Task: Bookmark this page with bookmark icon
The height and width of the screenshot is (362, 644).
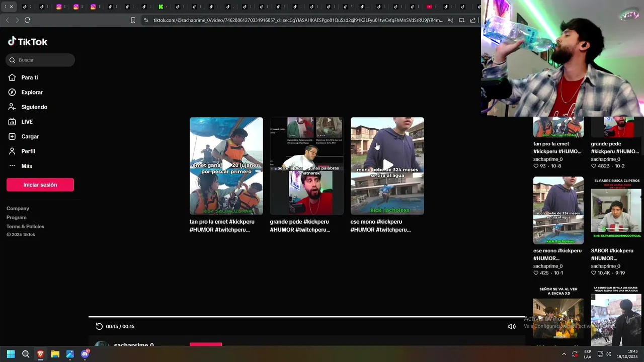Action: coord(133,20)
